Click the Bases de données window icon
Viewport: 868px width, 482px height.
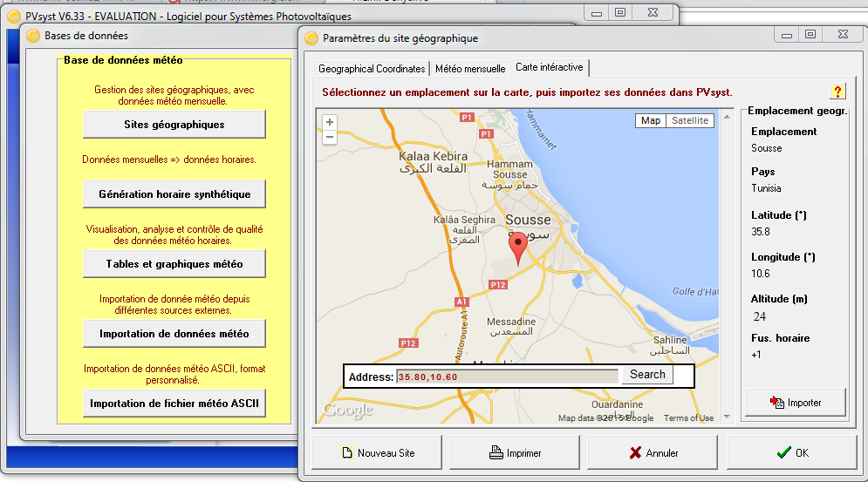click(x=33, y=36)
